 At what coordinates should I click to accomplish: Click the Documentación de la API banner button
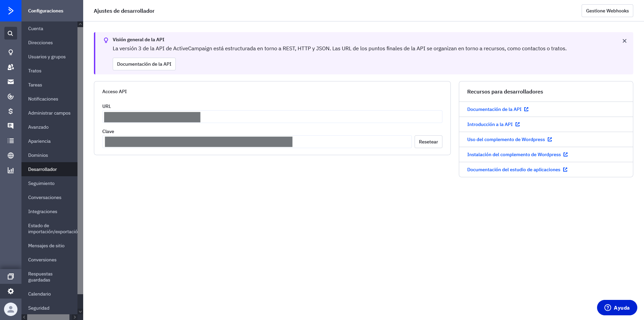(x=144, y=64)
